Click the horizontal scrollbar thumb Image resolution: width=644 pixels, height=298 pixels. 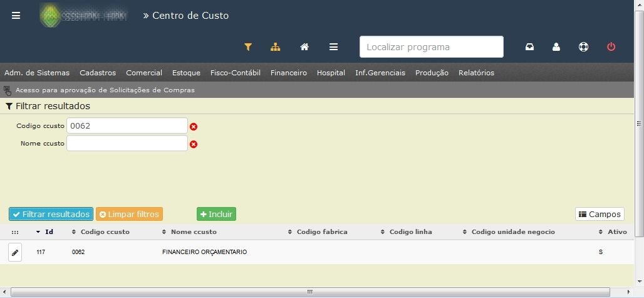(310, 292)
